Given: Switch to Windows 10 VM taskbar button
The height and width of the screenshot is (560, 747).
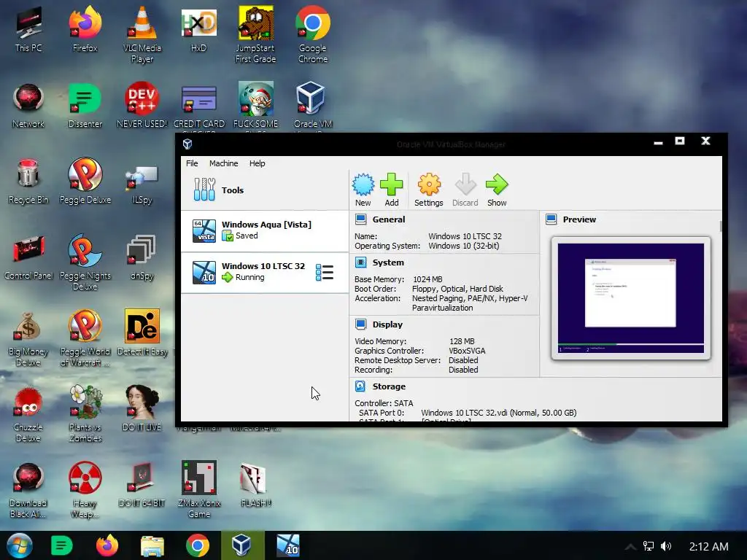Looking at the screenshot, I should (x=287, y=545).
